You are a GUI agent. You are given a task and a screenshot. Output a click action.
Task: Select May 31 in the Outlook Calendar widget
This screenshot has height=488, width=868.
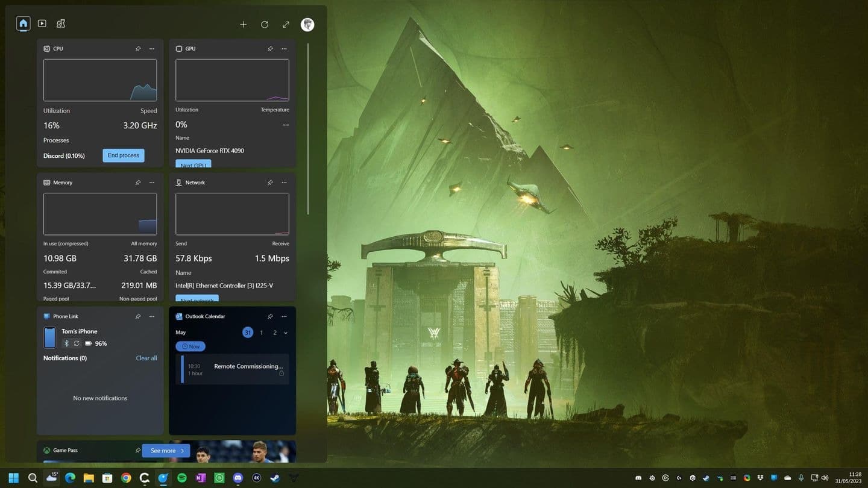[247, 332]
